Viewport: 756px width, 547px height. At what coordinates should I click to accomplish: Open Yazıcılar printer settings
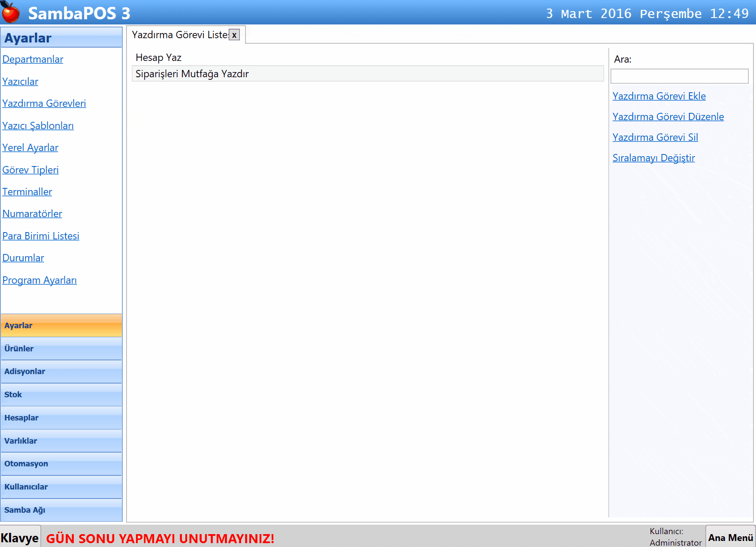20,82
